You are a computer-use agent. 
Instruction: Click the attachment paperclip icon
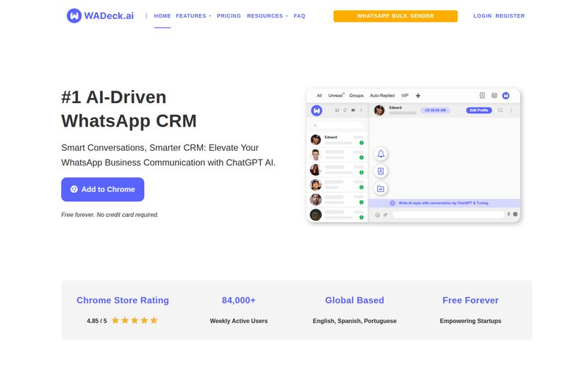pyautogui.click(x=385, y=215)
